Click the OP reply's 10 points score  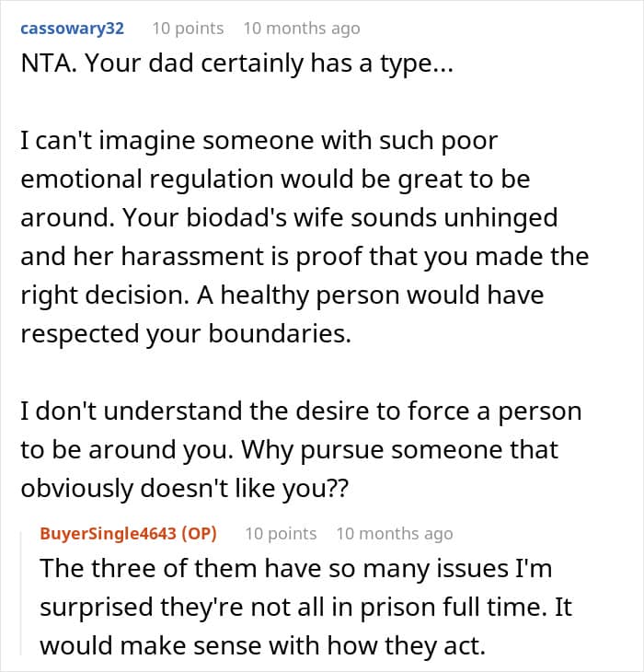coord(281,534)
